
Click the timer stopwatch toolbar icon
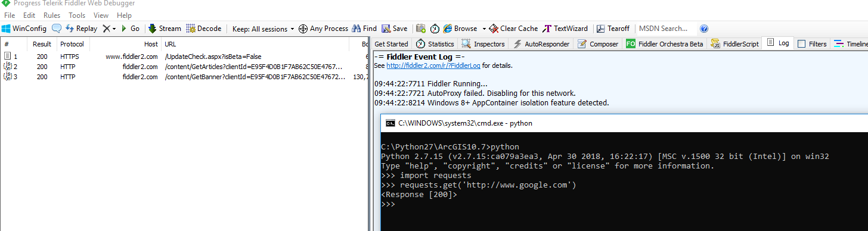[x=435, y=29]
